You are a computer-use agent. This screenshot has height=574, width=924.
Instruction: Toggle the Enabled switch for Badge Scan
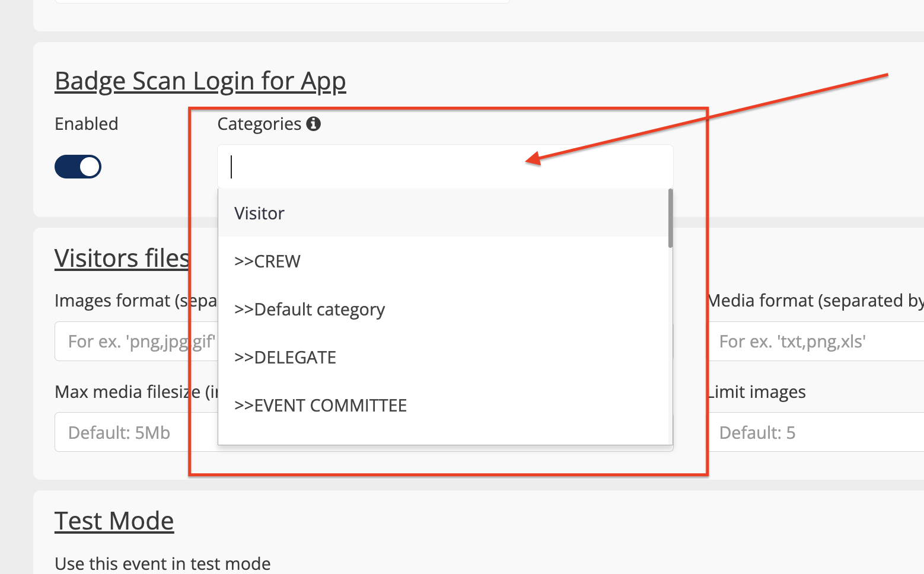click(78, 167)
